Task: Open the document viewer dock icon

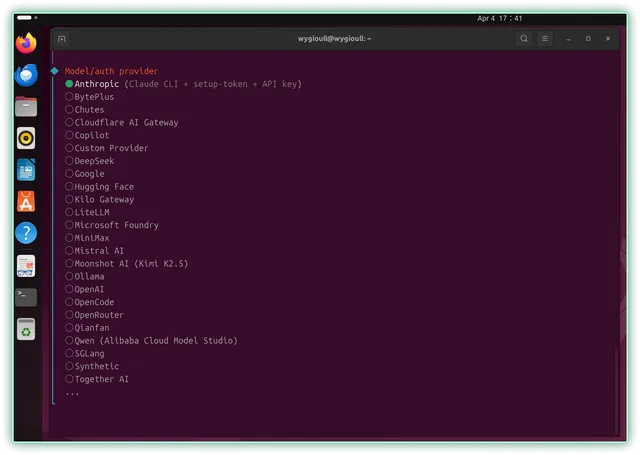Action: pos(26,266)
